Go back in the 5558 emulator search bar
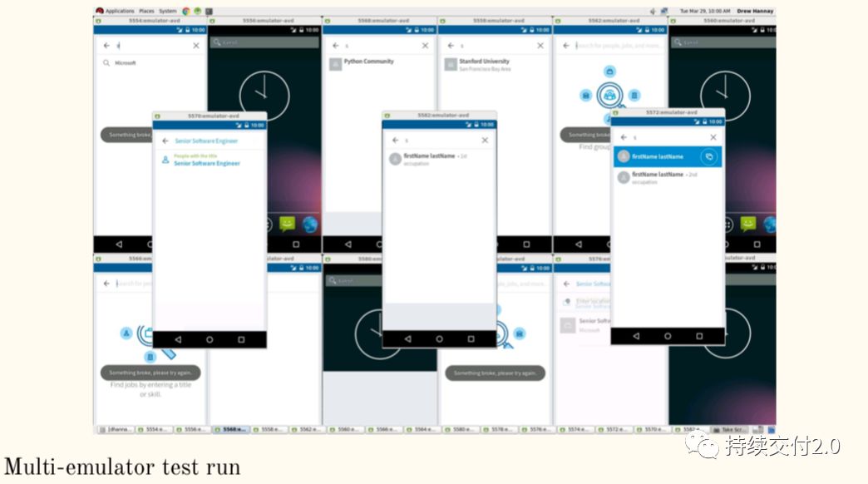This screenshot has height=484, width=868. pos(451,46)
